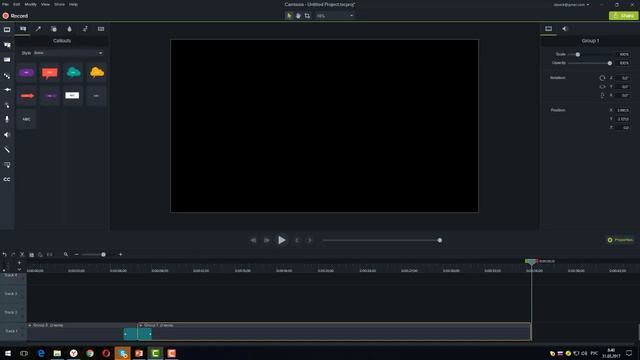
Task: Open the Share menu in menu bar
Action: pos(60,4)
